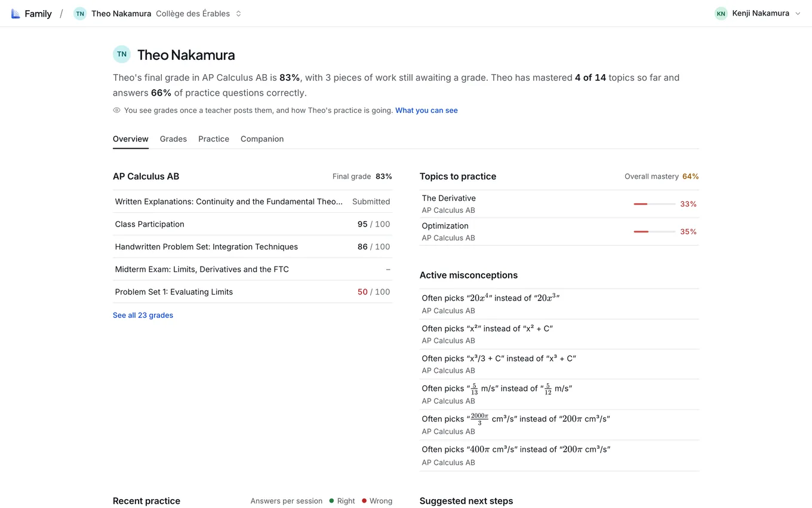Click the Collège des Érables school name
This screenshot has height=508, width=812.
[193, 13]
